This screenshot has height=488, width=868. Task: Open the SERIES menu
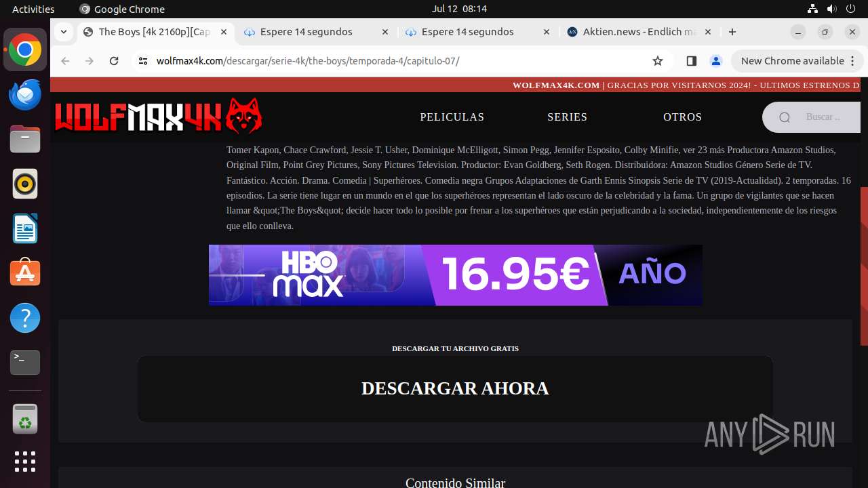click(568, 117)
